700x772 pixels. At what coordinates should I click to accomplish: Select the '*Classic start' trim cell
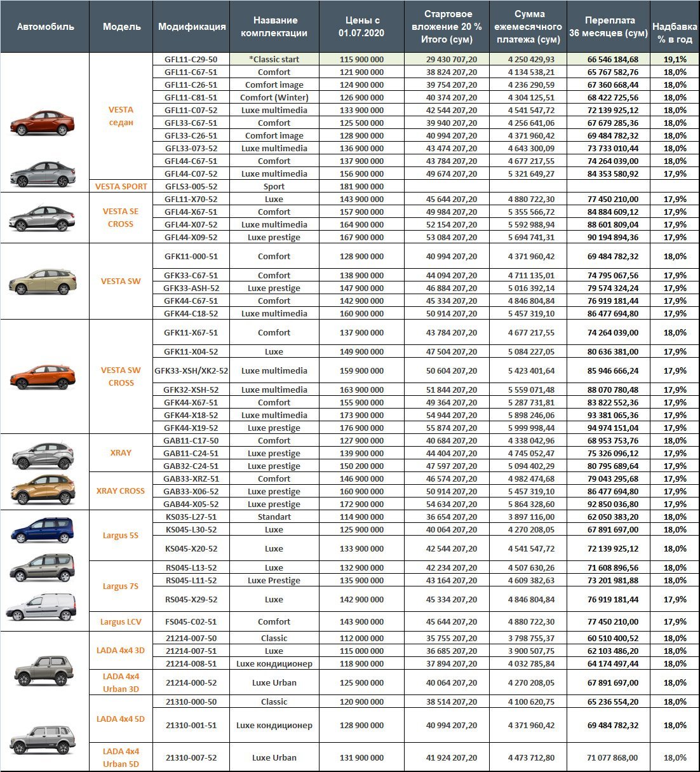coord(274,59)
